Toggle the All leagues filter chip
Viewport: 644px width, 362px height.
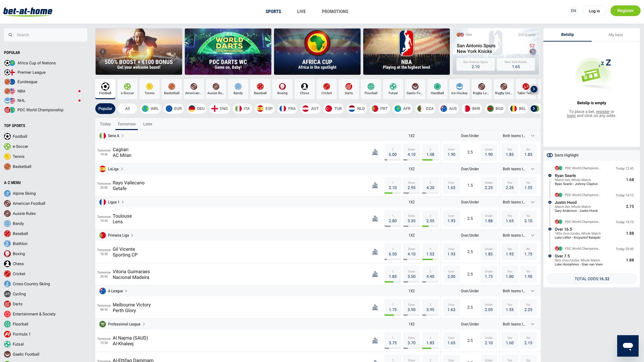tap(127, 109)
